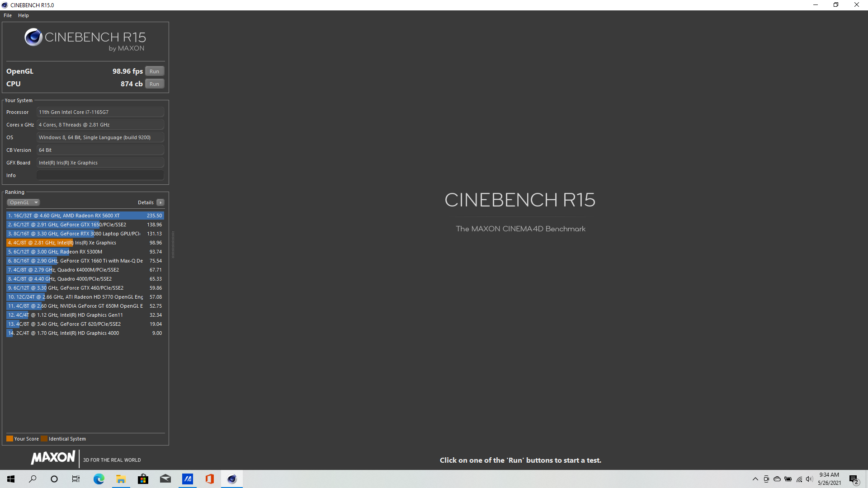Screen dimensions: 868x488
Task: Select ranking row ATI Radeon HD 5770
Action: pyautogui.click(x=85, y=297)
